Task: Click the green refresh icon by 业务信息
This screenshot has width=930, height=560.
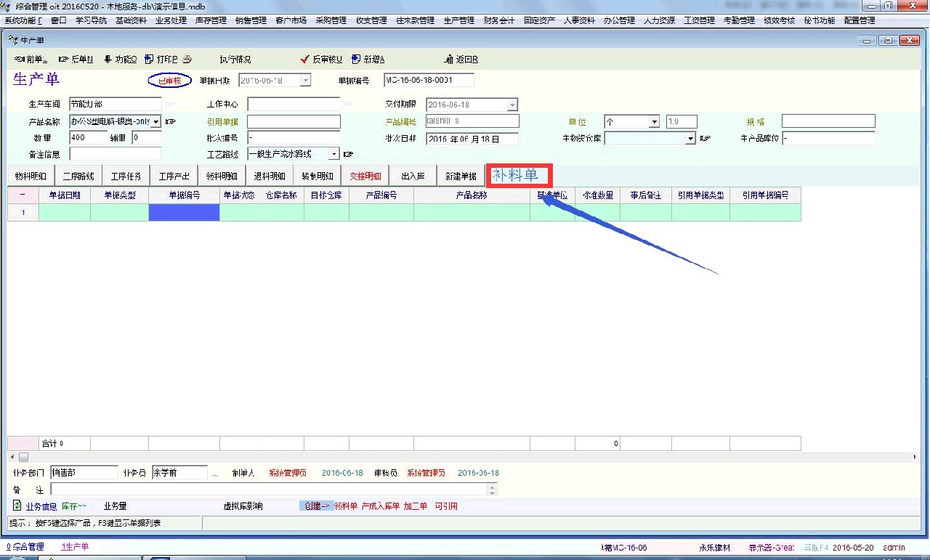Action: pyautogui.click(x=17, y=506)
